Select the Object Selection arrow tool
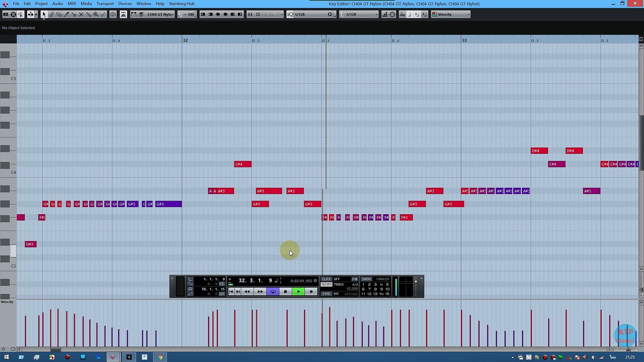 coord(44,14)
